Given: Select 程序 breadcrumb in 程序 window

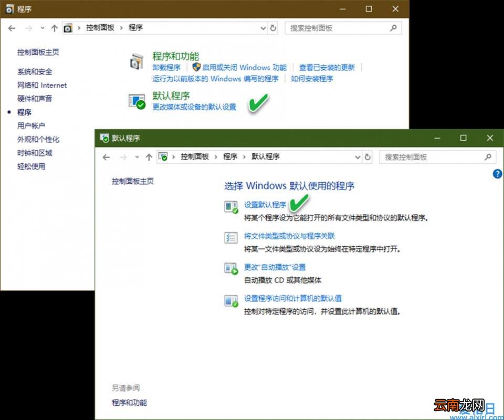Looking at the screenshot, I should point(135,28).
